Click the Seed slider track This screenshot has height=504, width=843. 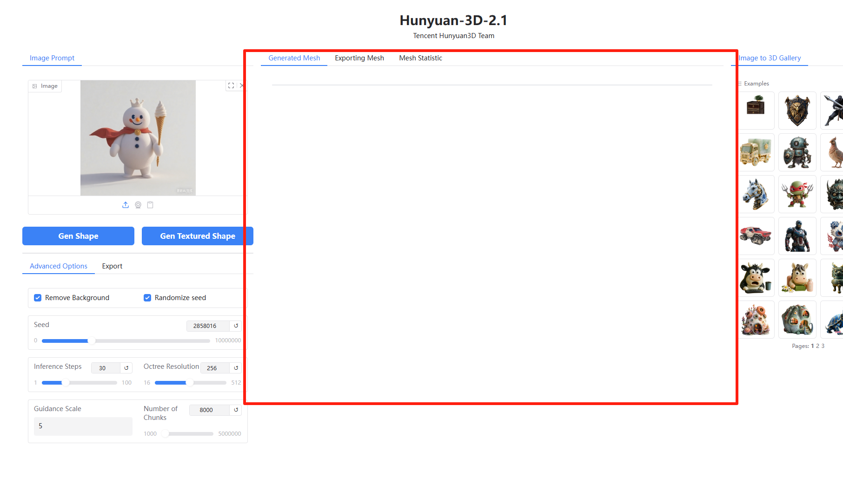pyautogui.click(x=126, y=341)
